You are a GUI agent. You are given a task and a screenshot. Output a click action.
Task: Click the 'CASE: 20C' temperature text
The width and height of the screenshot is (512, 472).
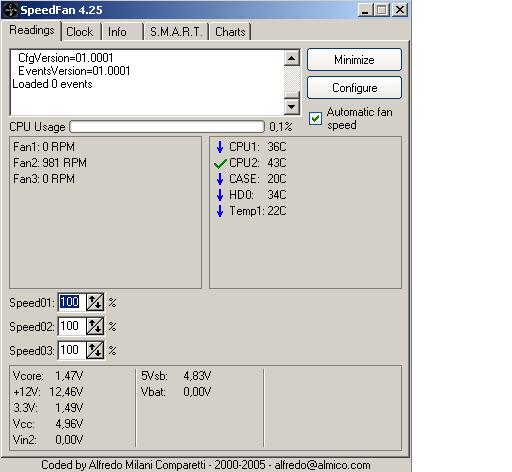click(x=258, y=179)
